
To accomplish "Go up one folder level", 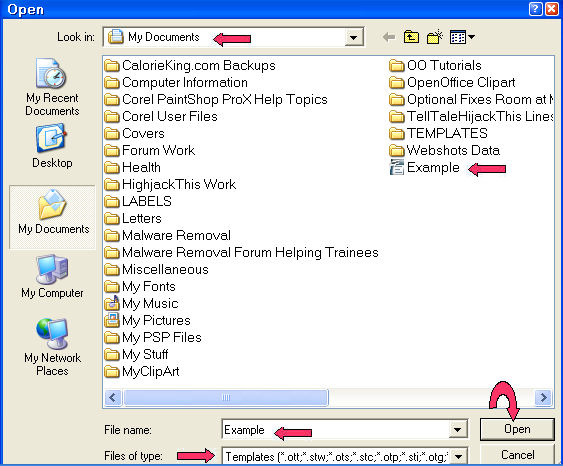I will (x=411, y=37).
